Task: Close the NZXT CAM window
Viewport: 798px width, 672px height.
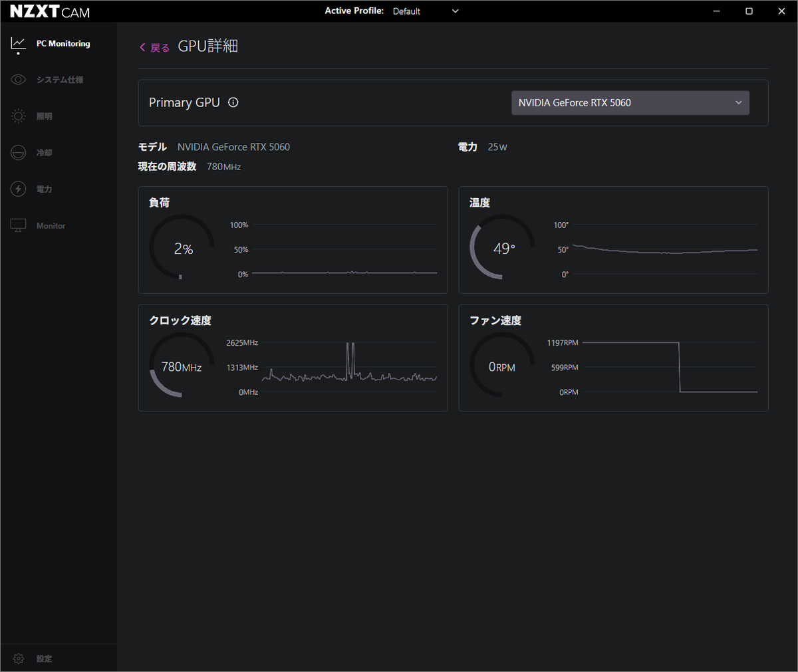Action: 781,11
